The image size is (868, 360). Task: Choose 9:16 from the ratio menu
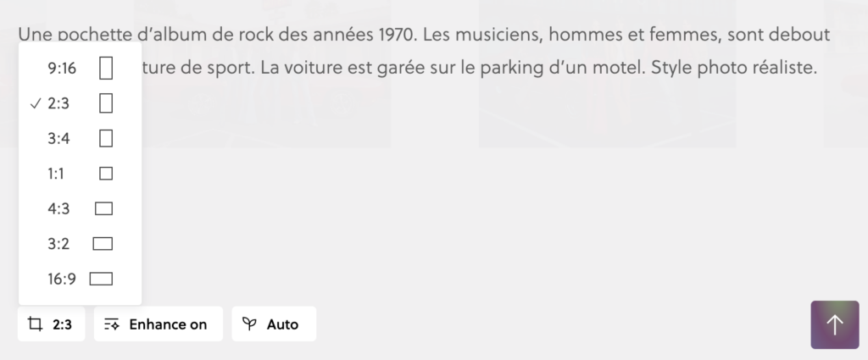tap(62, 68)
